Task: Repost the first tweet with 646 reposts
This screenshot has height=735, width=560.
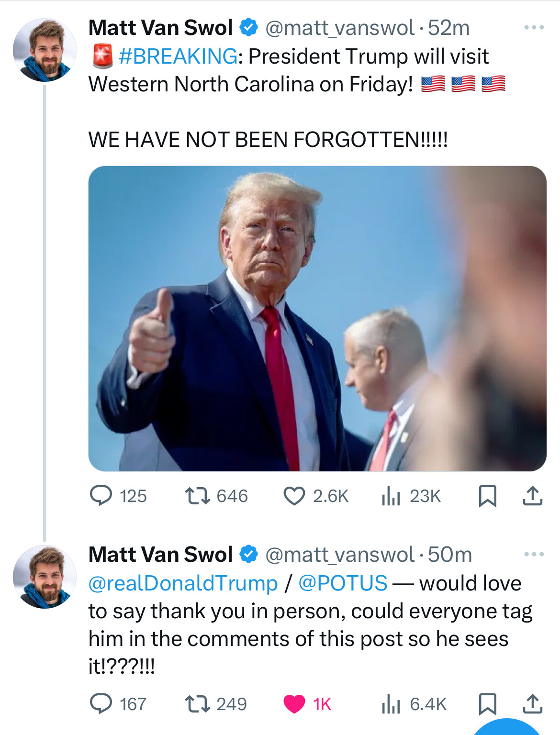Action: click(198, 496)
